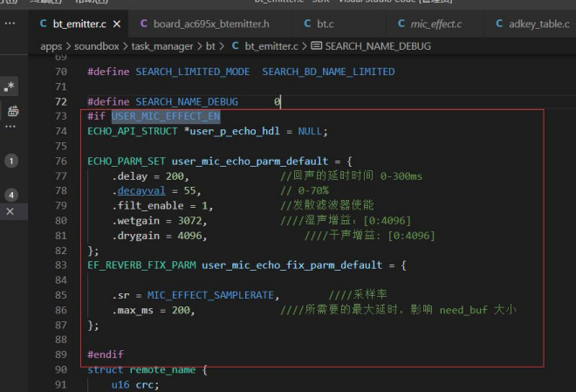Screen dimensions: 576x392
Task: Open the mic_effect.c preview tab
Action: click(x=436, y=24)
